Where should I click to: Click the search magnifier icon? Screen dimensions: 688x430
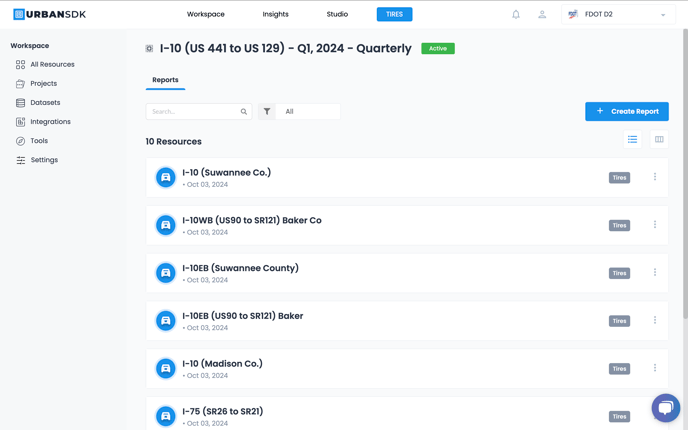(x=244, y=112)
